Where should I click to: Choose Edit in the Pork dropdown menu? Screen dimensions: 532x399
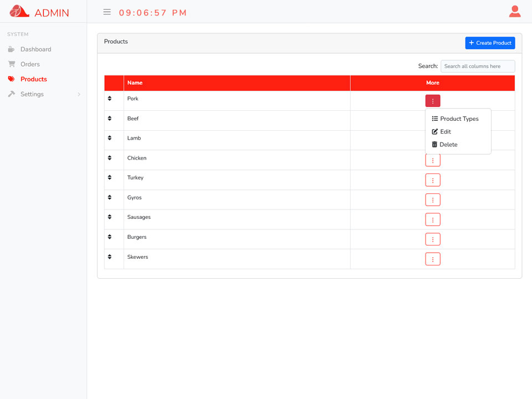(x=441, y=132)
